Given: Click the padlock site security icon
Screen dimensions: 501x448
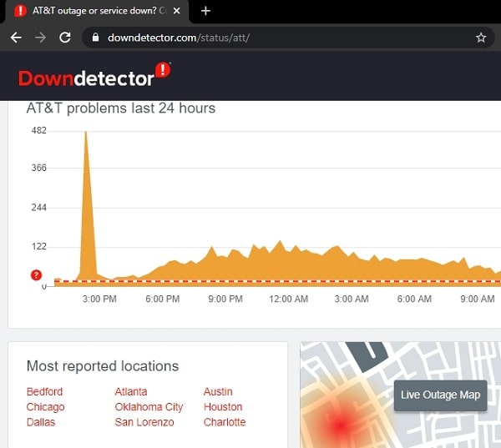Looking at the screenshot, I should tap(95, 38).
